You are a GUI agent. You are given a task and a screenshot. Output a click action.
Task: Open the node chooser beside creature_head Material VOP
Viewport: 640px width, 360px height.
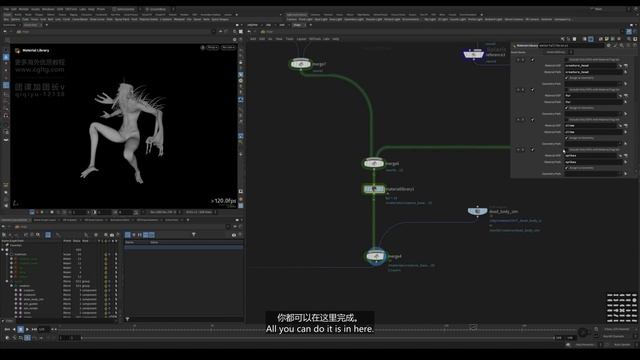click(626, 65)
